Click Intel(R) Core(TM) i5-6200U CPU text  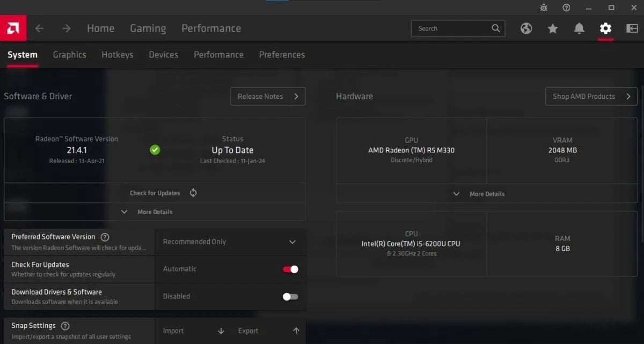[411, 244]
